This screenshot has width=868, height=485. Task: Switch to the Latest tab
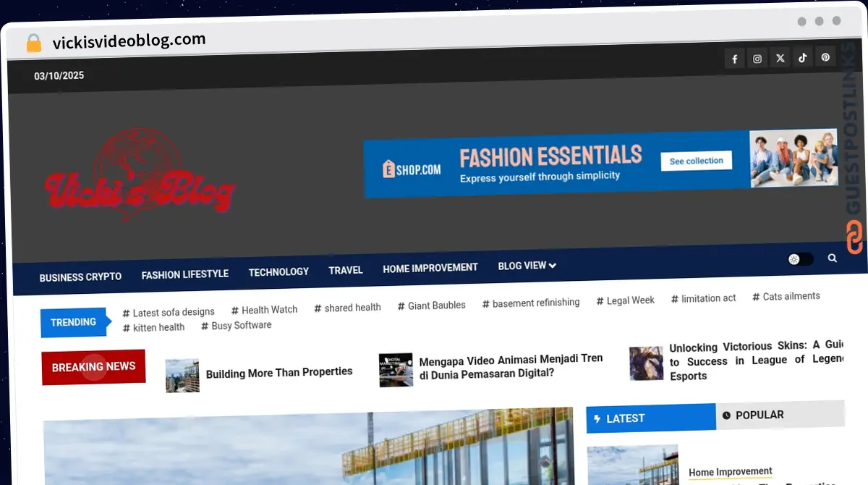(x=651, y=418)
